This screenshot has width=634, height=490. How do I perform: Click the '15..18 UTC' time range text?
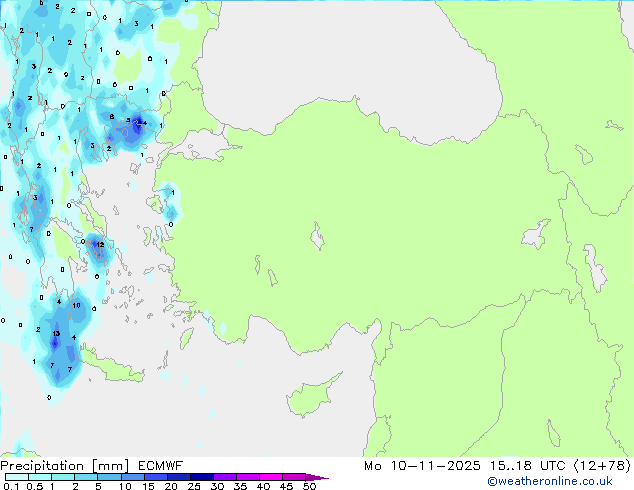click(x=527, y=466)
